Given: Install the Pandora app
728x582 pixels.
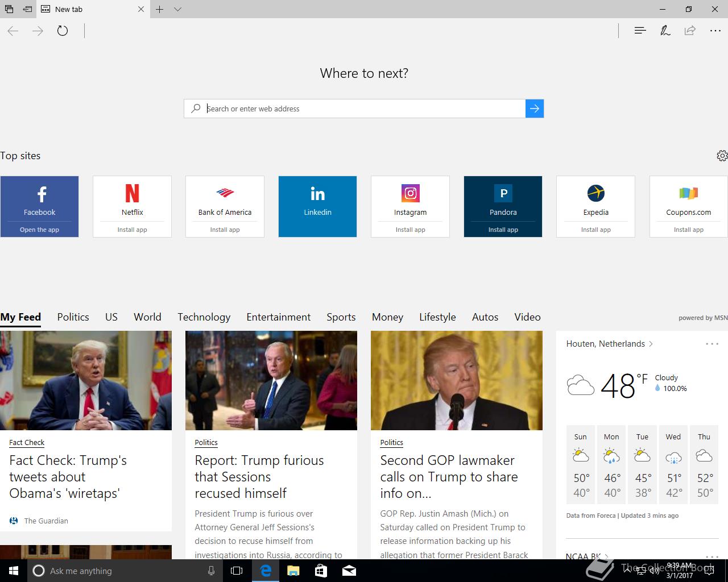Looking at the screenshot, I should (x=503, y=230).
